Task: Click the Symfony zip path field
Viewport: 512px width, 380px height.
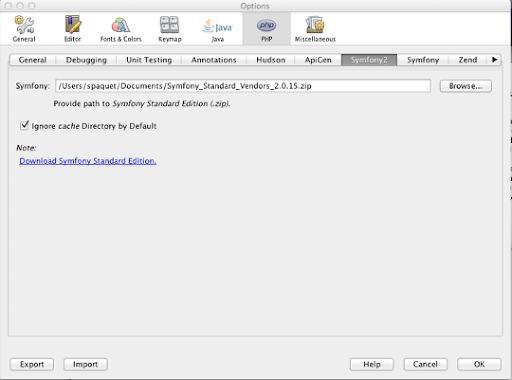Action: (243, 86)
